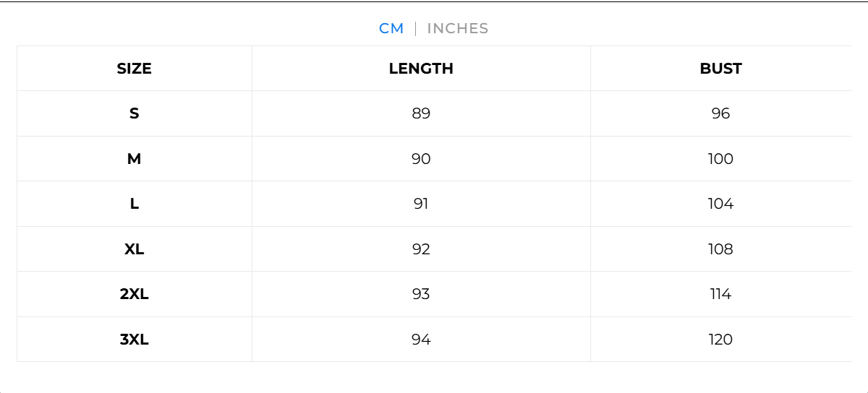The image size is (868, 393).
Task: Select the L size row label
Action: [x=135, y=204]
